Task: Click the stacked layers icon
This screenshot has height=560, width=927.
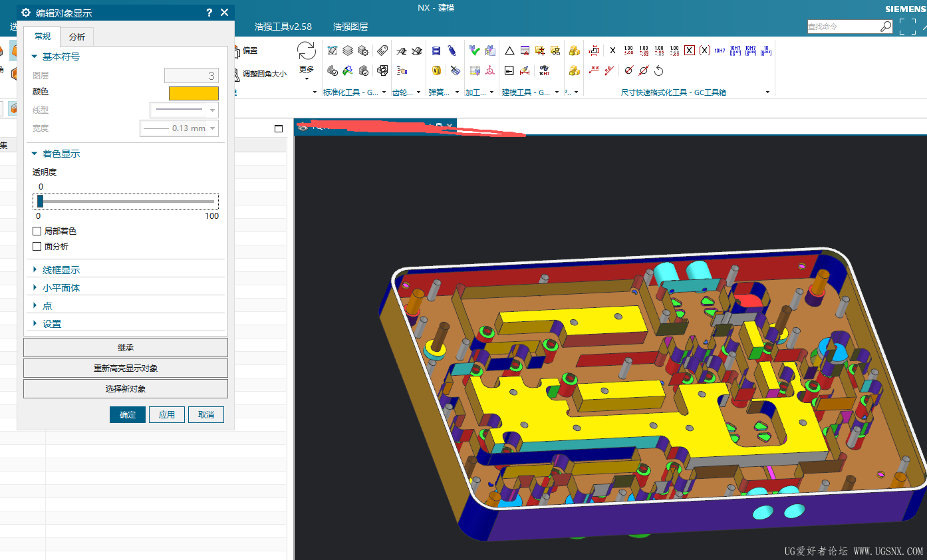Action: pos(348,51)
